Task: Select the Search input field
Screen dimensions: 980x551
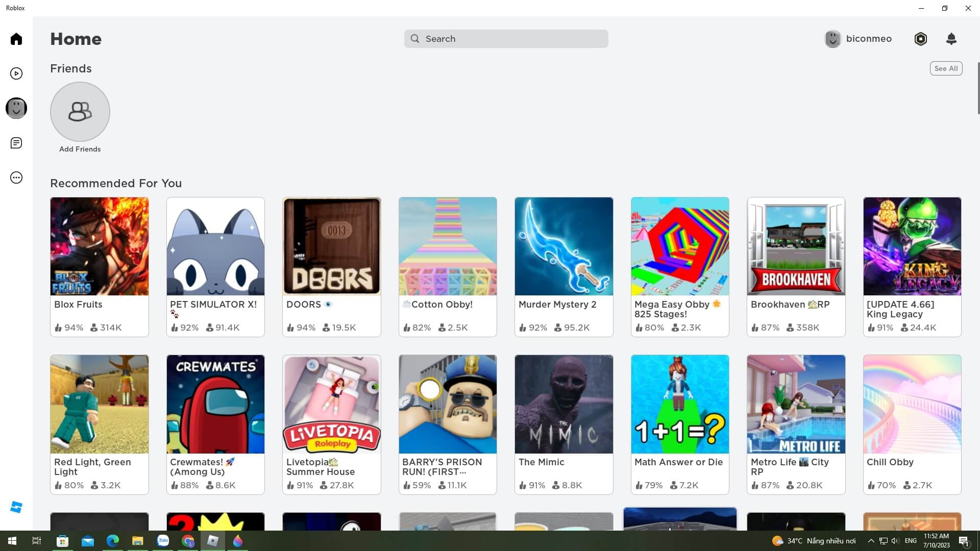Action: (505, 38)
